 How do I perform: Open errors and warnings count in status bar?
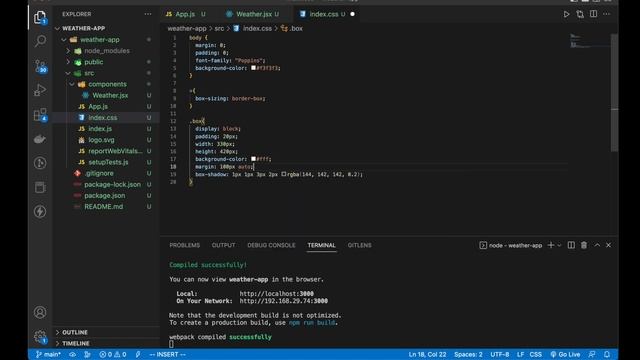tap(113, 354)
